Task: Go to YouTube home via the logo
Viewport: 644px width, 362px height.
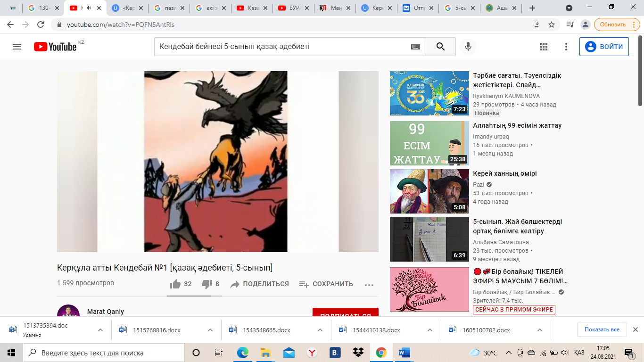Action: [x=55, y=47]
